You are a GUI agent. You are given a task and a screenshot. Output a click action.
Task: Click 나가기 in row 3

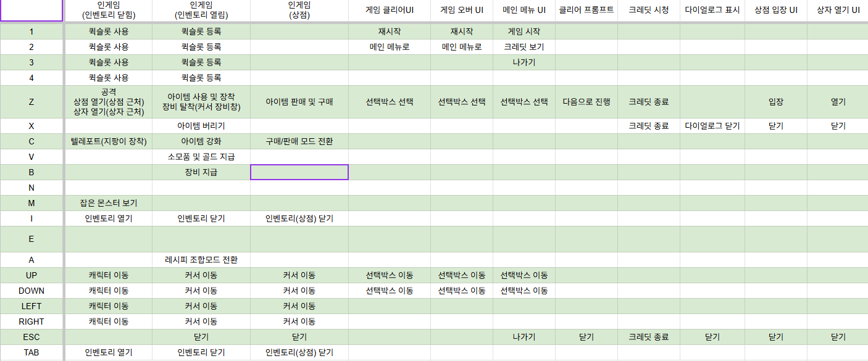[524, 62]
